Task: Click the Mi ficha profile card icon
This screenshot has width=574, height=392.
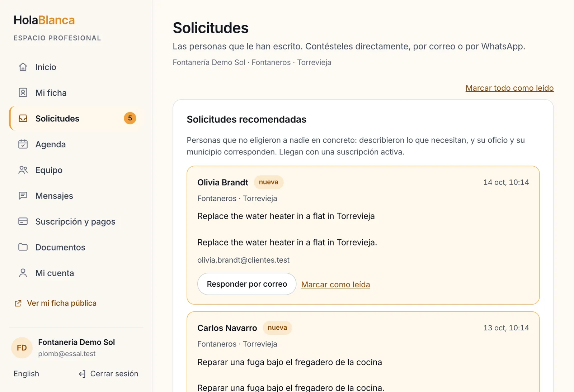Action: (23, 93)
